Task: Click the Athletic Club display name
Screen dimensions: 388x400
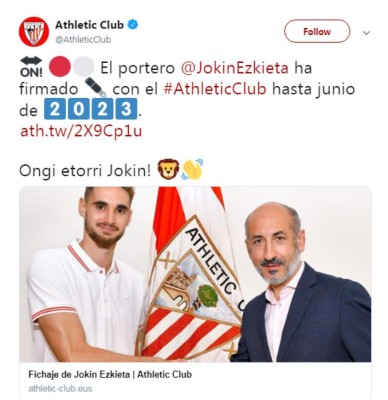Action: coord(89,25)
